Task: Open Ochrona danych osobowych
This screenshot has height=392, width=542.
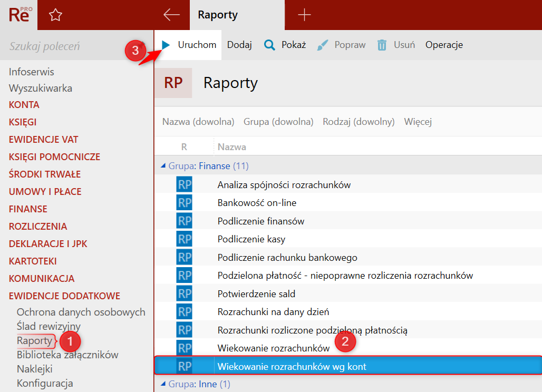Action: click(81, 312)
